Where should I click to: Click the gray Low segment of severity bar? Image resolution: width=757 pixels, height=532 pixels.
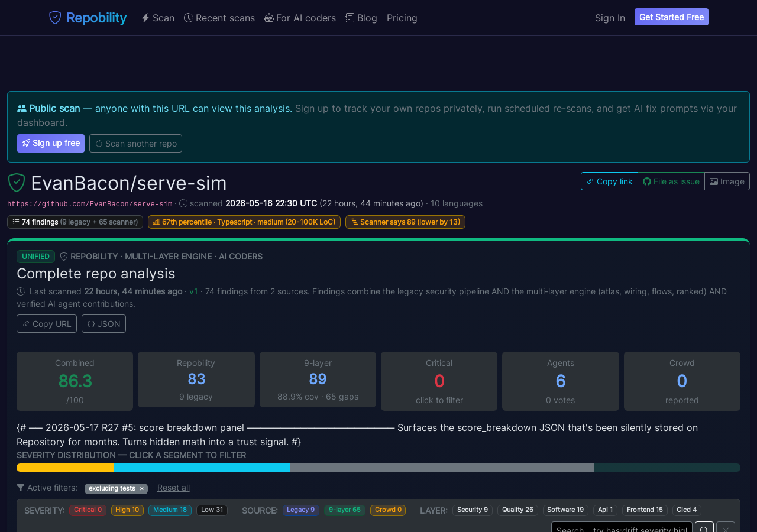442,468
